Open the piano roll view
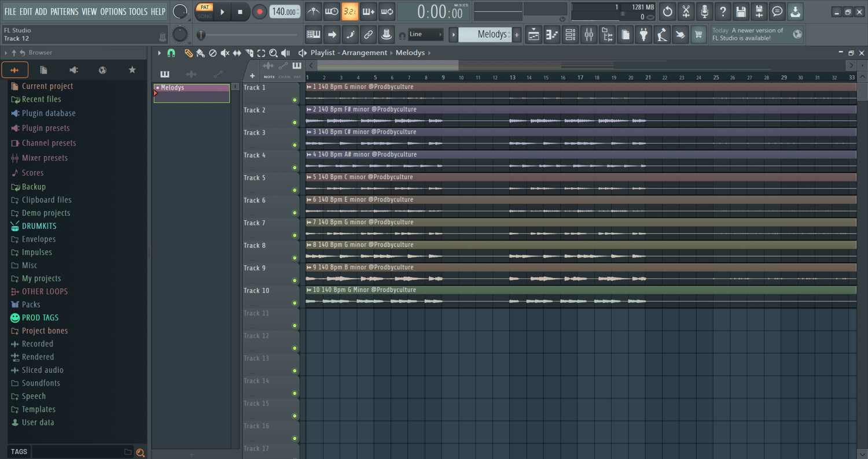This screenshot has height=459, width=868. pos(552,35)
